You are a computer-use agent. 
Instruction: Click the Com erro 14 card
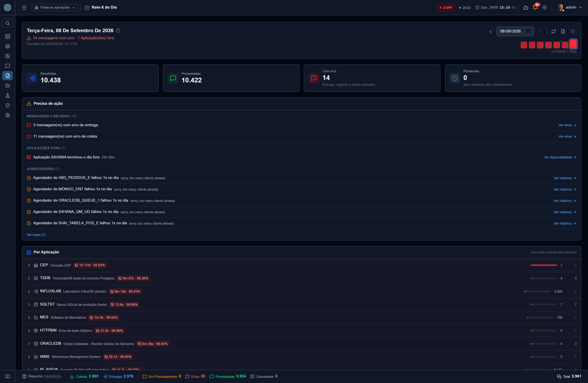pos(372,78)
